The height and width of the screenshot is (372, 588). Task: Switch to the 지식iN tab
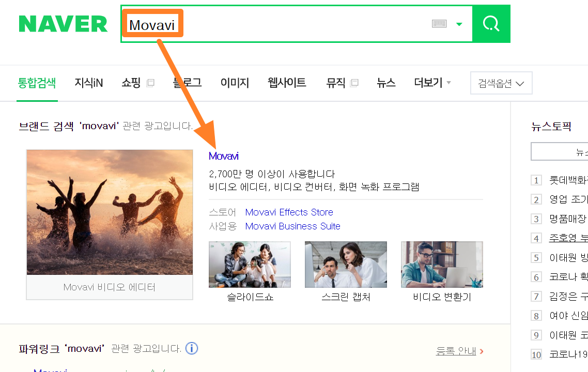(x=89, y=83)
